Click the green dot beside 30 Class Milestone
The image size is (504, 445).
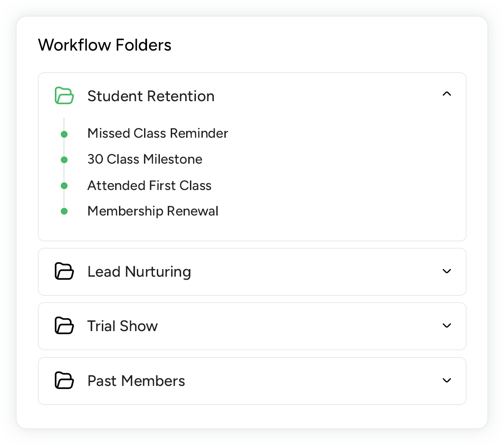click(x=64, y=160)
